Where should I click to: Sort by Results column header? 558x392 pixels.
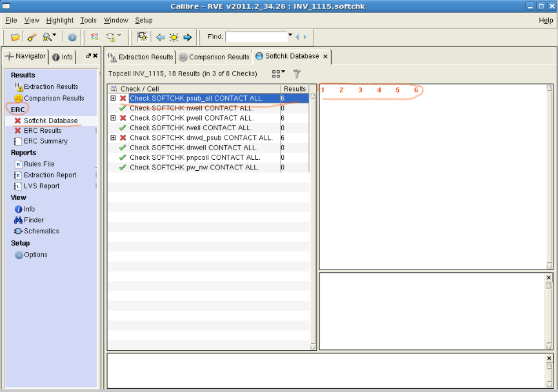click(295, 88)
